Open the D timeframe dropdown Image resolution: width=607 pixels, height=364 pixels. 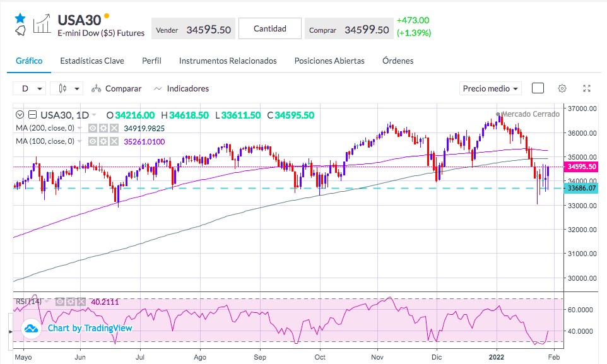(x=30, y=89)
